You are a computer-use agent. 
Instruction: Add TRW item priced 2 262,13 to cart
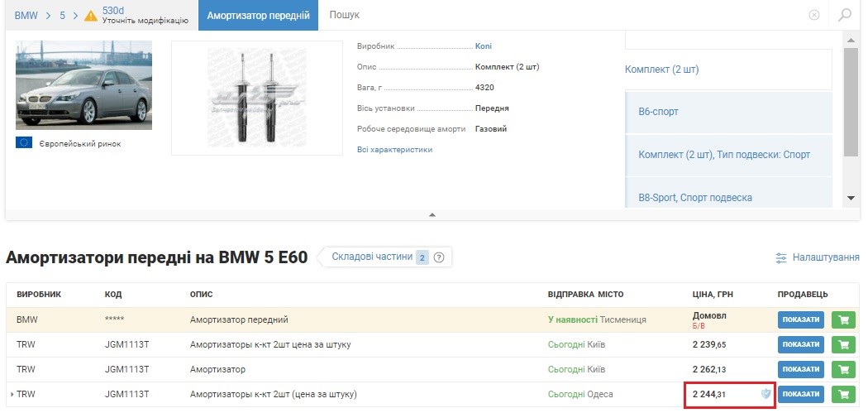pyautogui.click(x=843, y=369)
